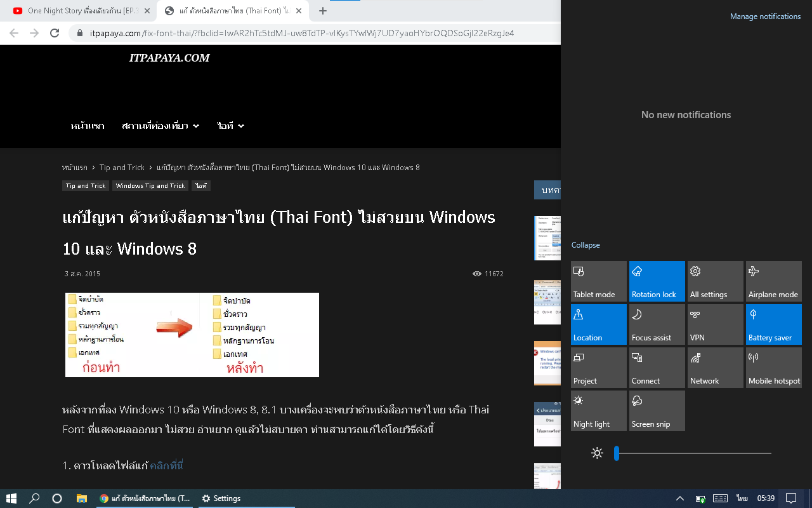Toggle Mobile hotspot tile

coord(774,368)
